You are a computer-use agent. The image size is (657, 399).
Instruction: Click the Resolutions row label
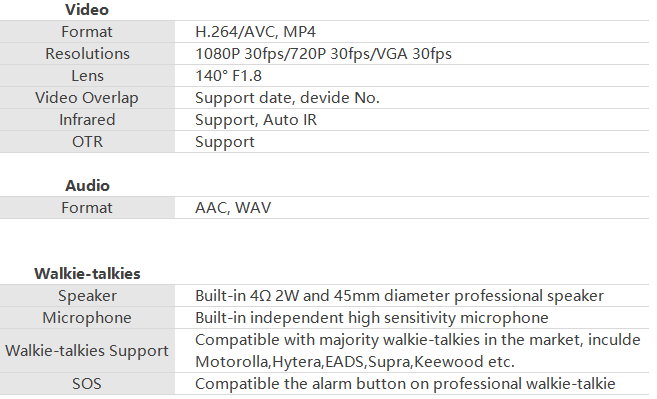[x=87, y=54]
